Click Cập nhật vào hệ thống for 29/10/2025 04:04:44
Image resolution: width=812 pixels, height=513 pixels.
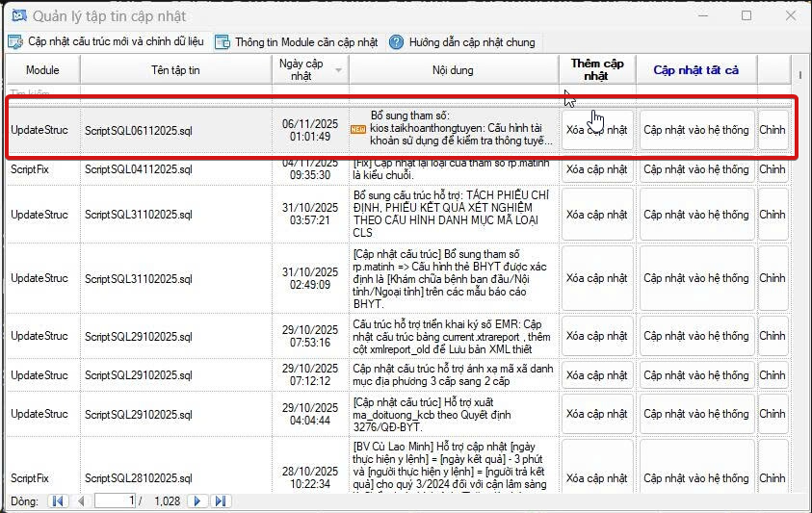pos(696,414)
